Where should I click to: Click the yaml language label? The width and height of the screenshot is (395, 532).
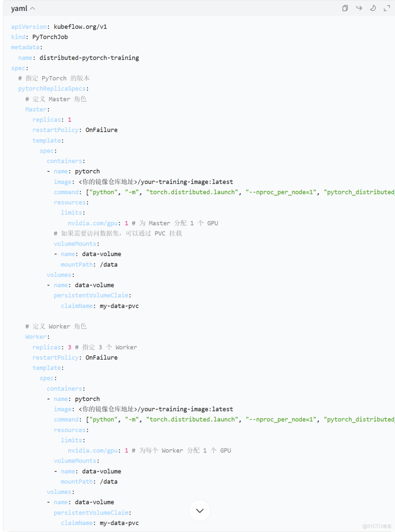19,9
